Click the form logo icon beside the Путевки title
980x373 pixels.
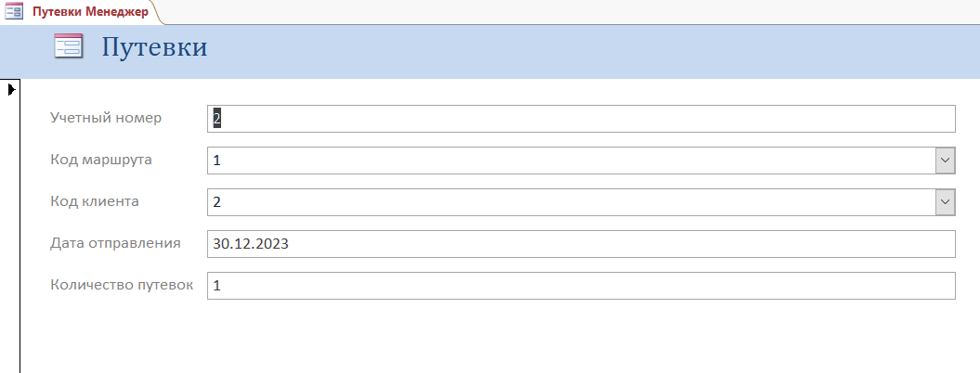click(x=68, y=46)
